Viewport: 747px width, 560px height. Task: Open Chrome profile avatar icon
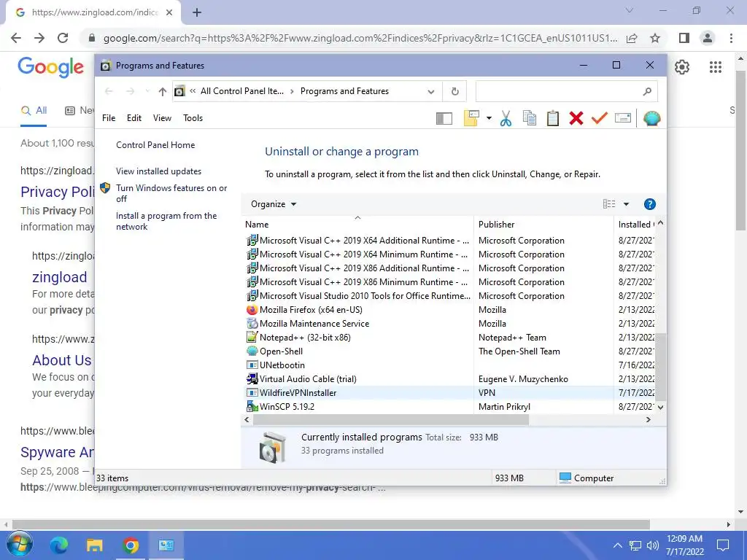[708, 38]
